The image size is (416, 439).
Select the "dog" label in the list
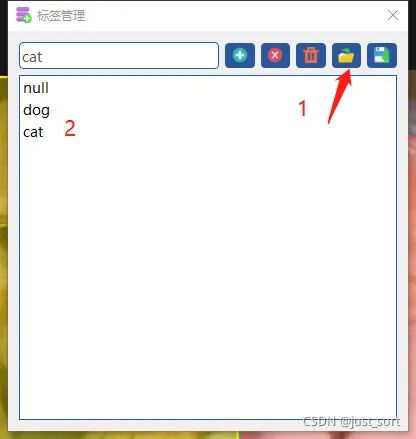click(36, 110)
